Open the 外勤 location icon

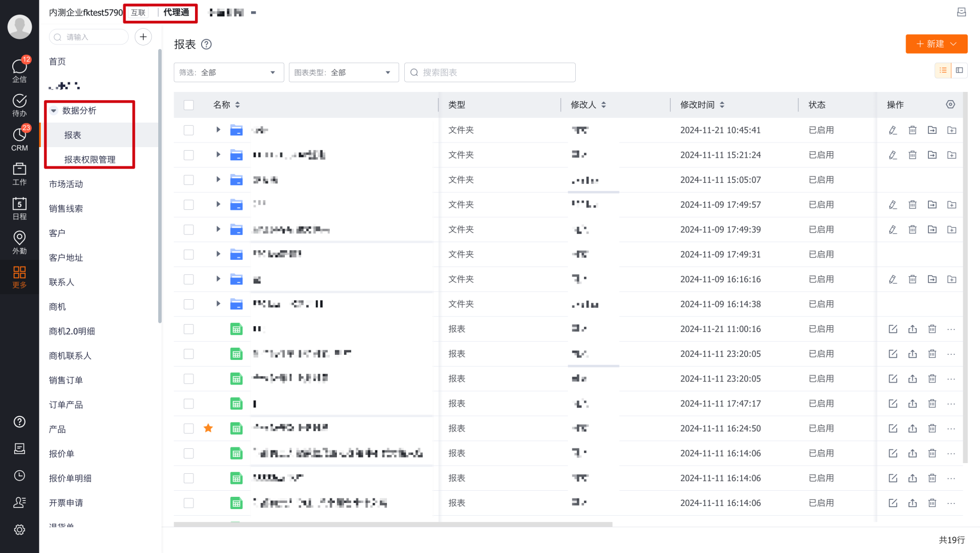(19, 242)
